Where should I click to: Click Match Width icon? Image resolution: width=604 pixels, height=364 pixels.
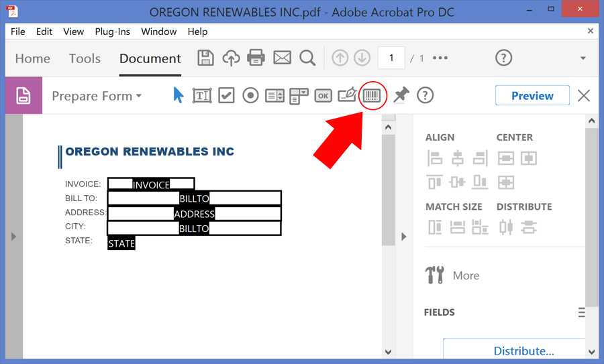457,227
